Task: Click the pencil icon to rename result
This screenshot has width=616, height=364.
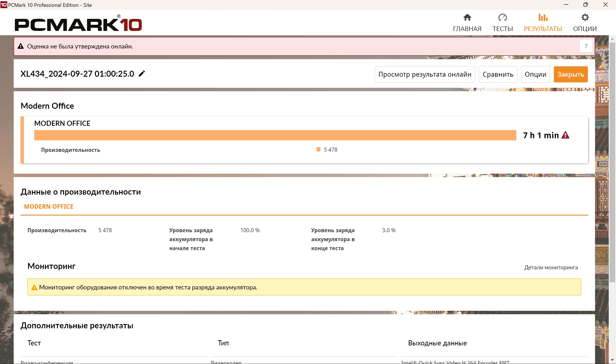Action: pos(142,73)
